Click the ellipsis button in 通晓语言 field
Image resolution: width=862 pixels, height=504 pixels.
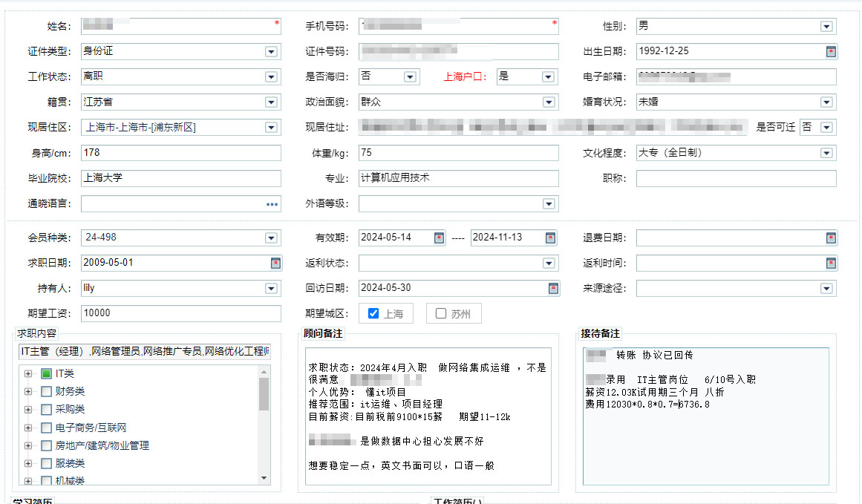[272, 204]
